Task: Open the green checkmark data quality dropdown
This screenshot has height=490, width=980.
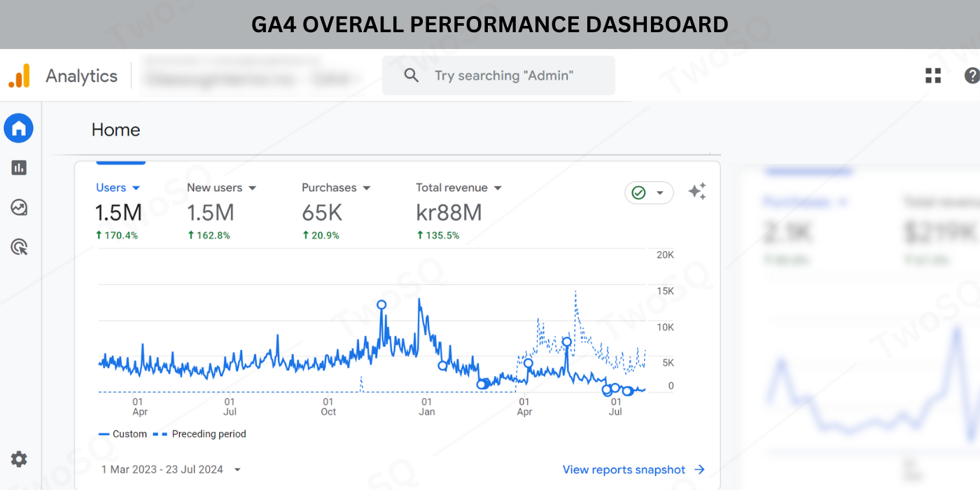Action: tap(648, 192)
